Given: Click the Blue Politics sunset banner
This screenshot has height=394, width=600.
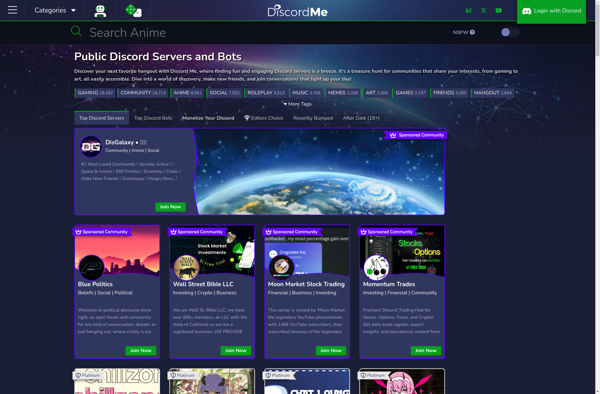Looking at the screenshot, I should point(117,251).
